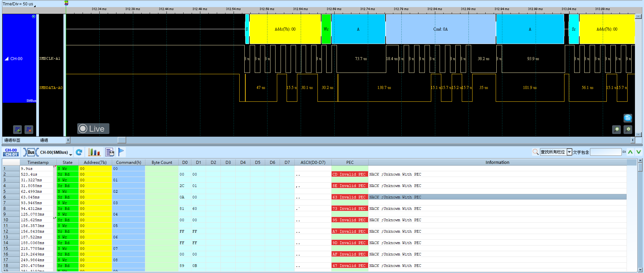The width and height of the screenshot is (644, 273).
Task: Click the Information column header
Action: click(497, 163)
